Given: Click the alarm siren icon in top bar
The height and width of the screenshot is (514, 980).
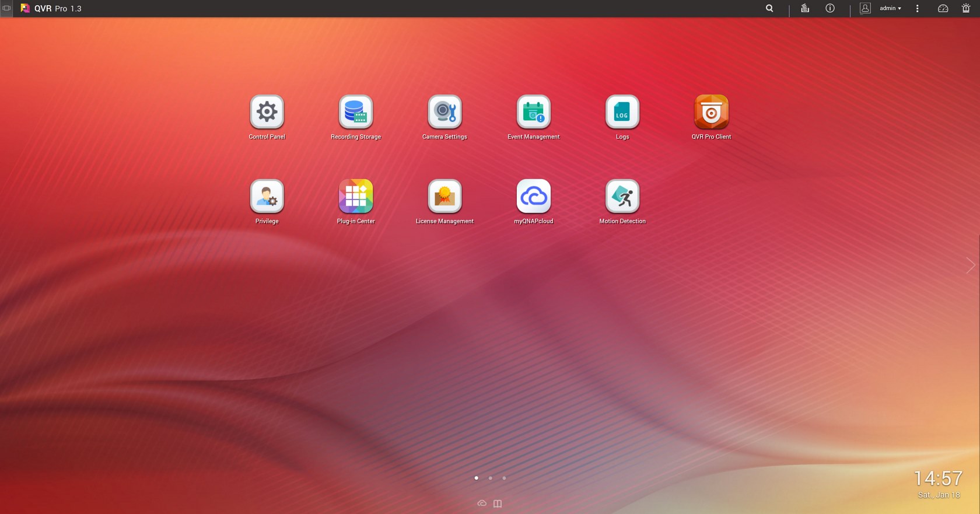Looking at the screenshot, I should coord(966,8).
